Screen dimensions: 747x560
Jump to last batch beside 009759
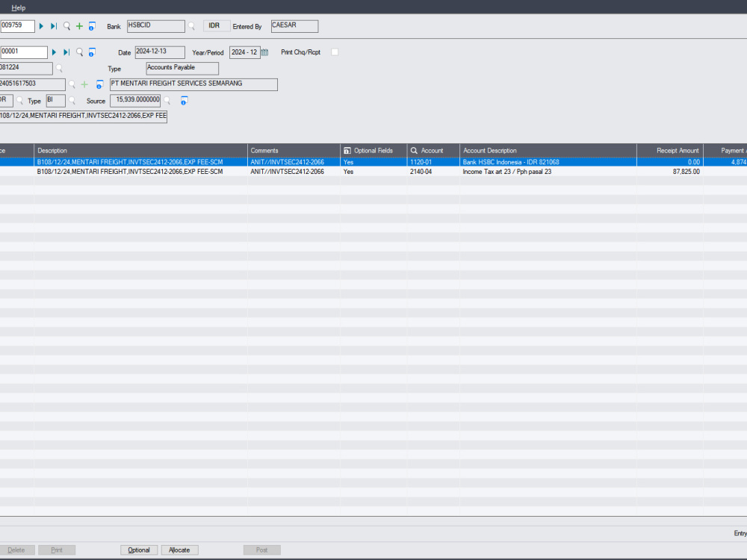click(x=54, y=26)
